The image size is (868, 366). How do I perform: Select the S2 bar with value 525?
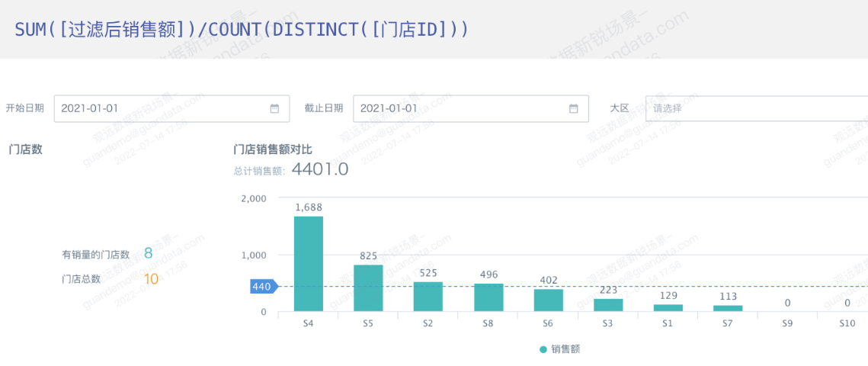[x=428, y=297]
